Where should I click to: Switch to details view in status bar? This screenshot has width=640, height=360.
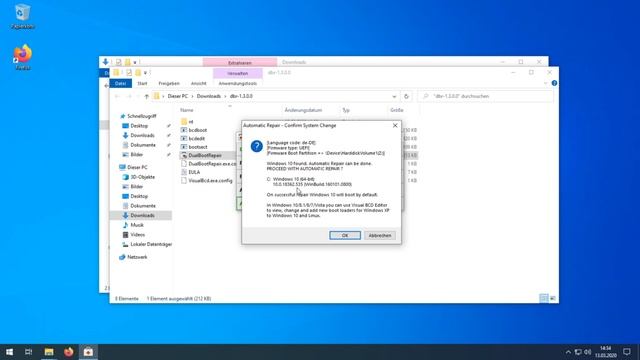point(544,298)
